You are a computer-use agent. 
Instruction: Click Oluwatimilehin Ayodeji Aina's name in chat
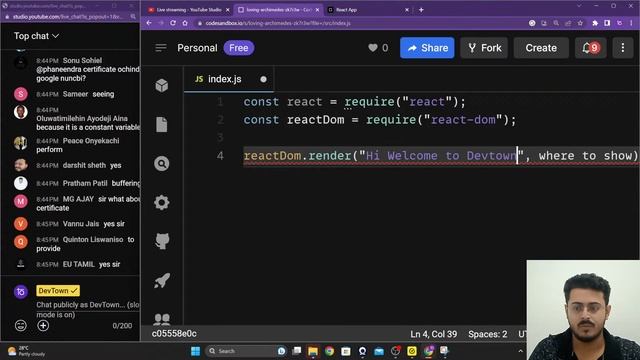(x=82, y=118)
